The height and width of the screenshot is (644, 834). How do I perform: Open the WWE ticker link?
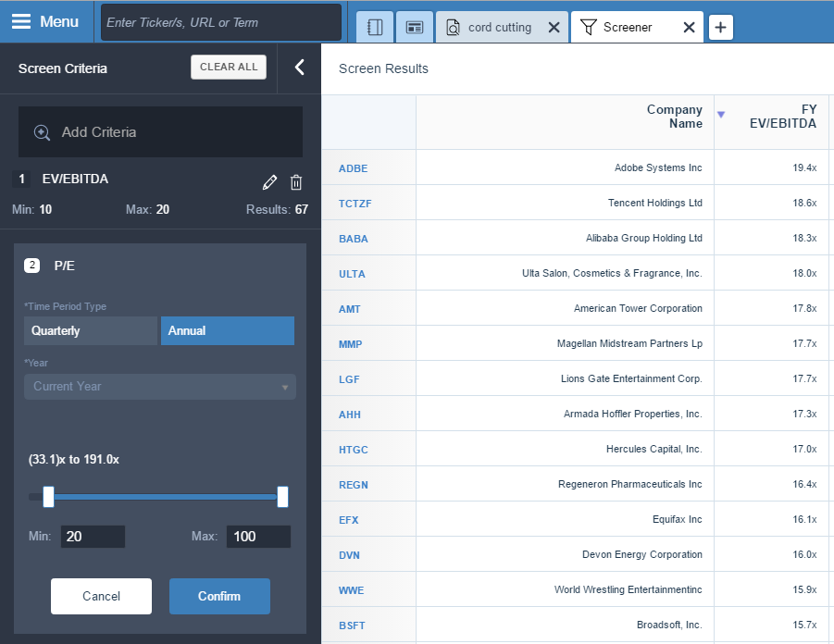[x=351, y=589]
